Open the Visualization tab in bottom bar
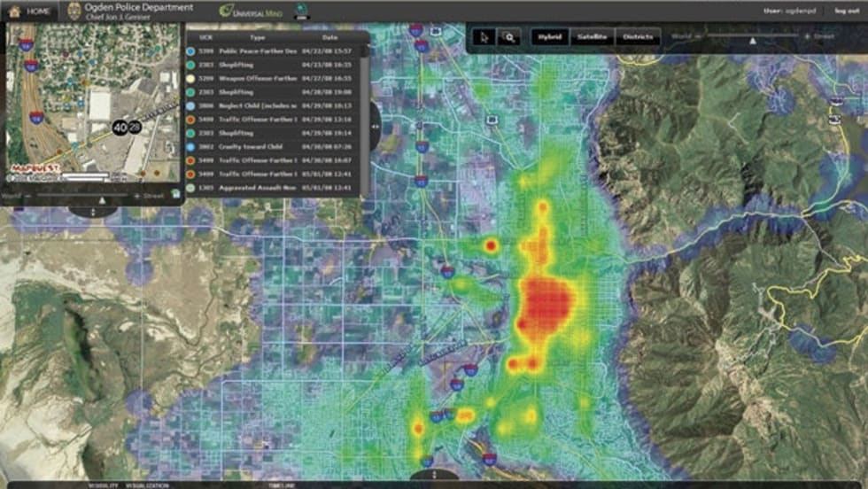Viewport: 868px width, 489px height. 147,485
